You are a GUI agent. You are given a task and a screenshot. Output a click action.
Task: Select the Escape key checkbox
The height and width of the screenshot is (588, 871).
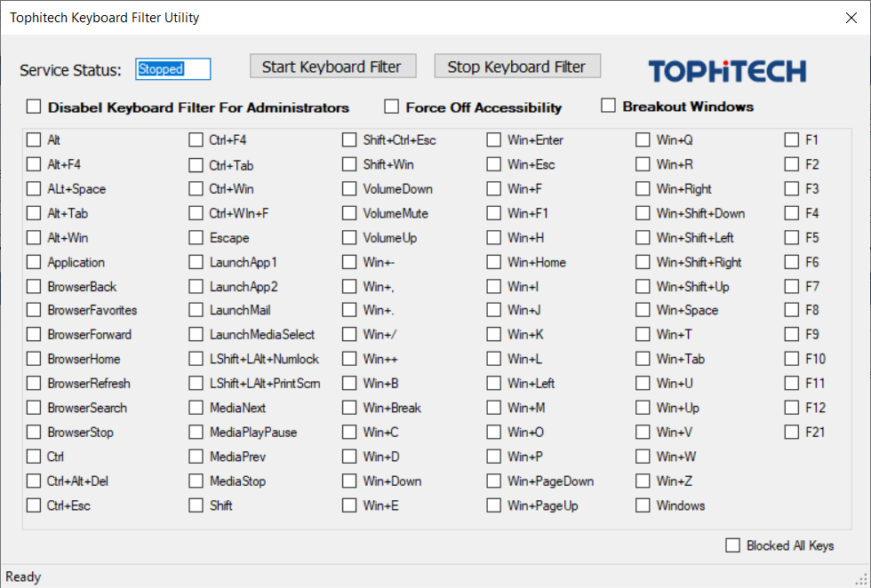[196, 238]
